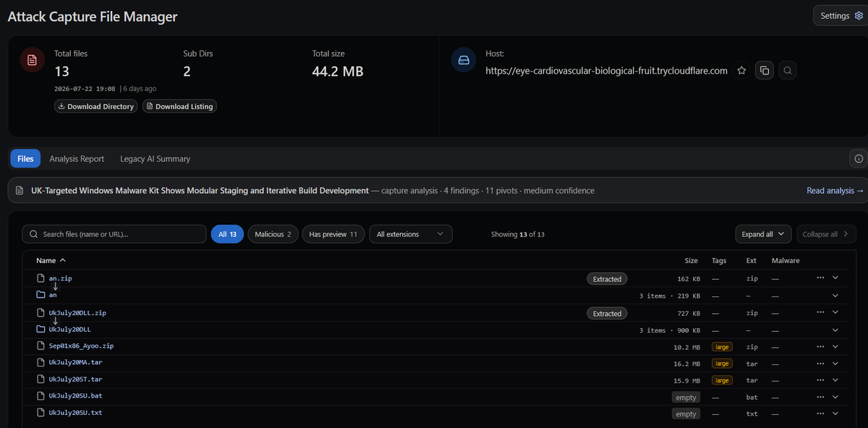
Task: Click the Size column header
Action: point(691,260)
